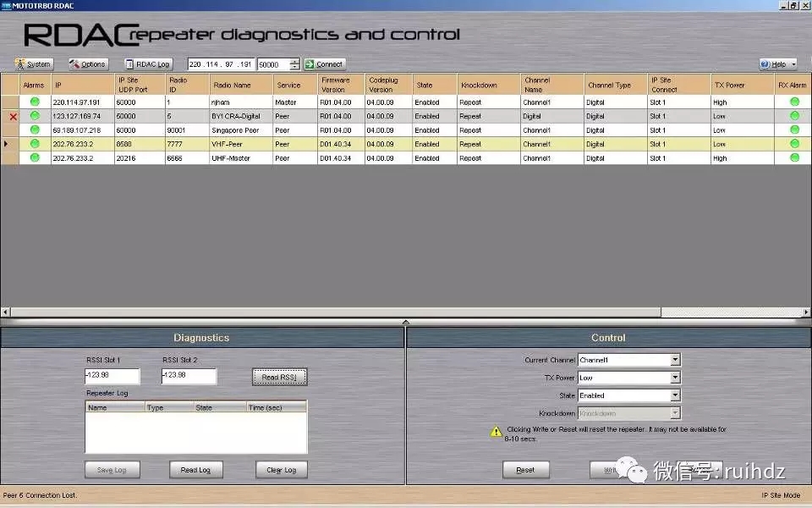The height and width of the screenshot is (508, 812).
Task: Open the RDAC Log viewer
Action: coord(148,64)
